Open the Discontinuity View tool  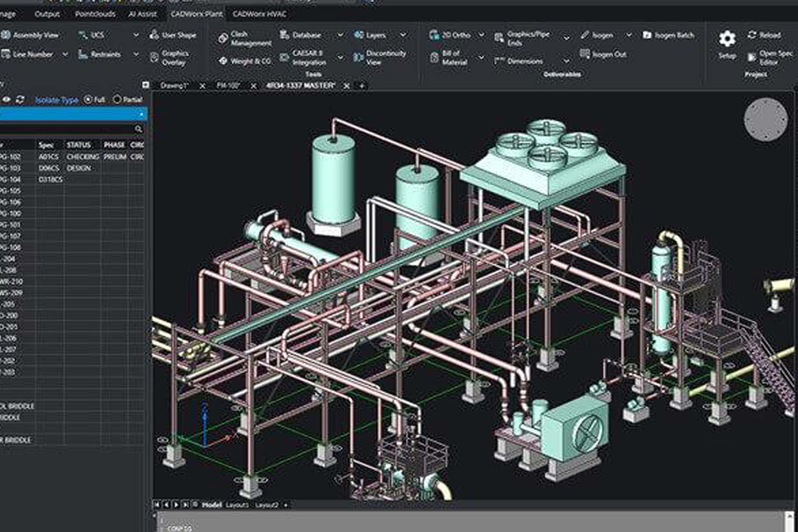pos(379,57)
